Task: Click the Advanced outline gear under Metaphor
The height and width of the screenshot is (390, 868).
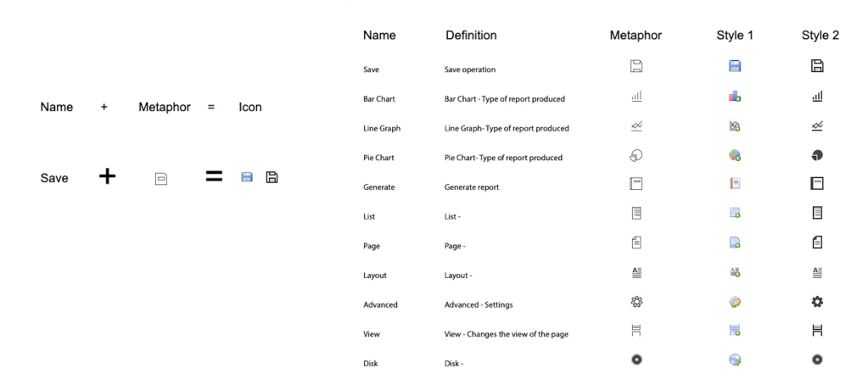Action: click(636, 302)
